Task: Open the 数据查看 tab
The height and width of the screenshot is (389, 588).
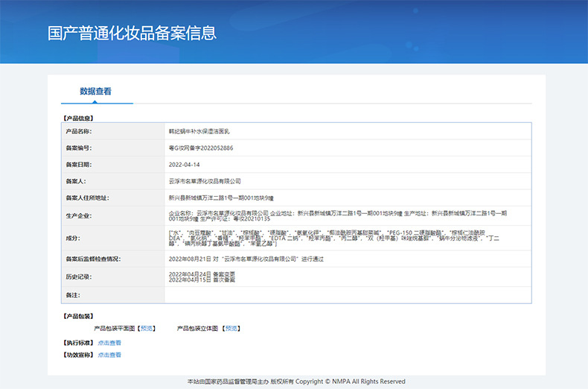Action: 96,92
